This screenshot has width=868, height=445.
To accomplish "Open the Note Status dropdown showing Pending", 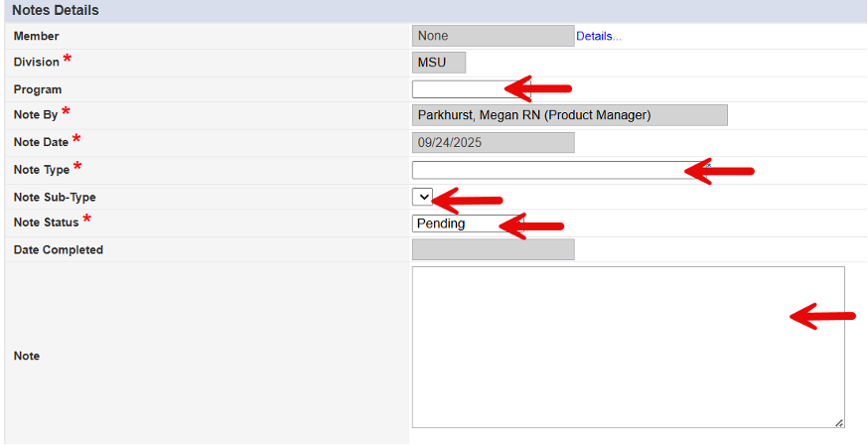I will click(468, 223).
